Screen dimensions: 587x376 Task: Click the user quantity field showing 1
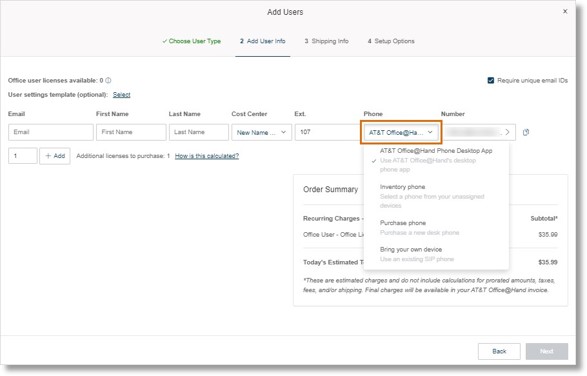pos(22,156)
